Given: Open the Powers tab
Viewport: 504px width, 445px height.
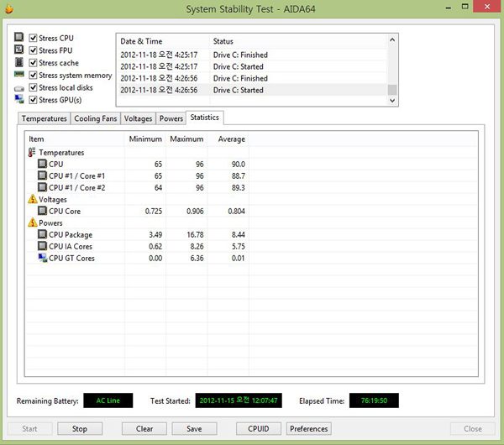Looking at the screenshot, I should (x=171, y=118).
